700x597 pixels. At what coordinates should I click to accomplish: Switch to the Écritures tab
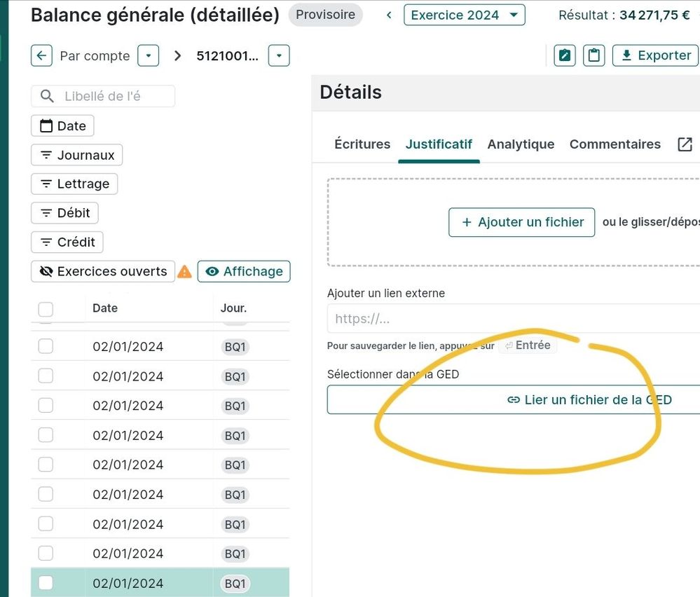[x=362, y=144]
